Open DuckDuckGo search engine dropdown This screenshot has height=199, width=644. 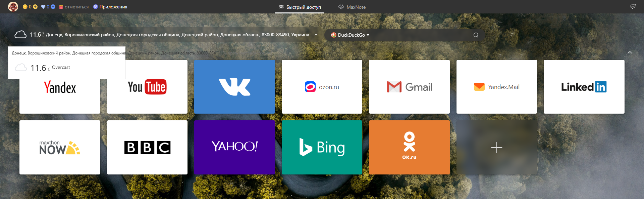[x=350, y=35]
